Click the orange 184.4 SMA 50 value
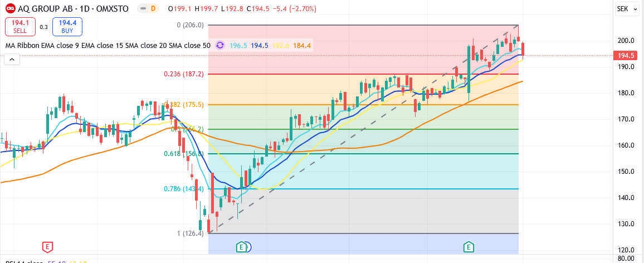 (302, 46)
